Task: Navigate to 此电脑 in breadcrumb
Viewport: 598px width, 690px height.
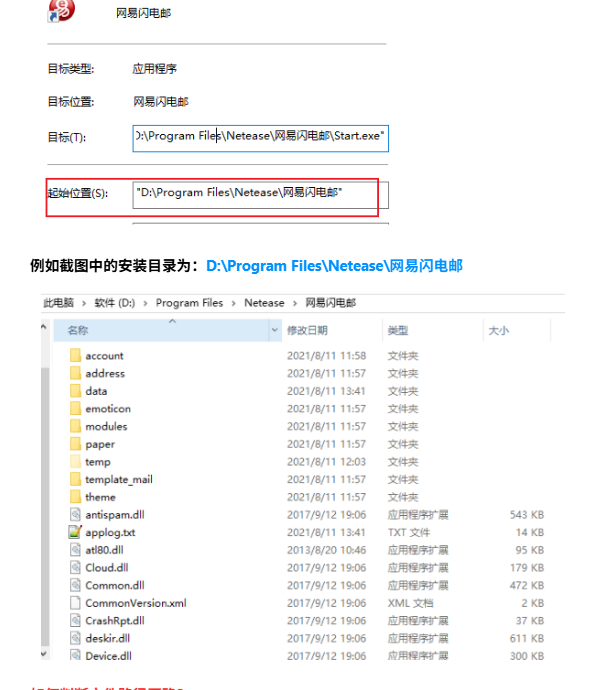Action: click(59, 303)
